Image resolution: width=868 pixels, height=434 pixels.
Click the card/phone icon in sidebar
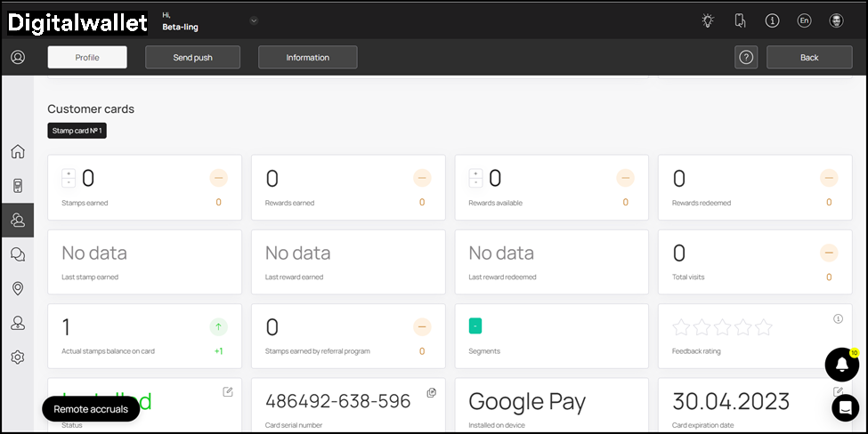point(17,186)
